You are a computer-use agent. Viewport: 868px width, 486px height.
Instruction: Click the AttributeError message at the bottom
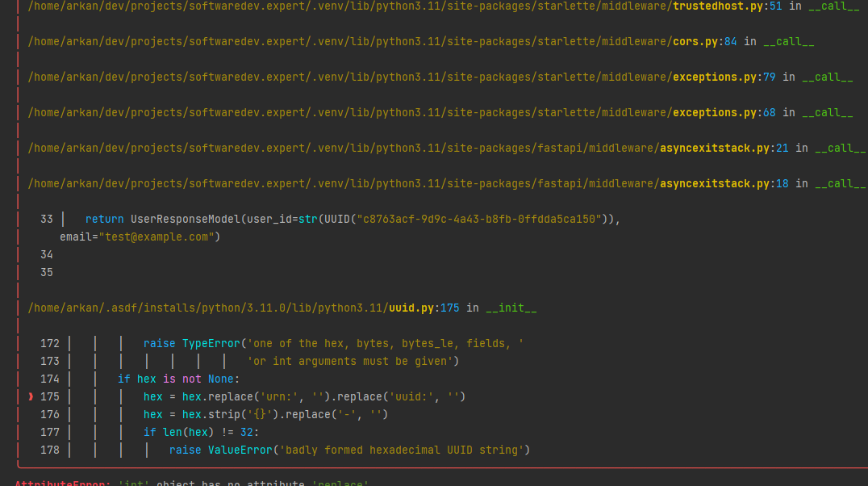click(x=191, y=482)
